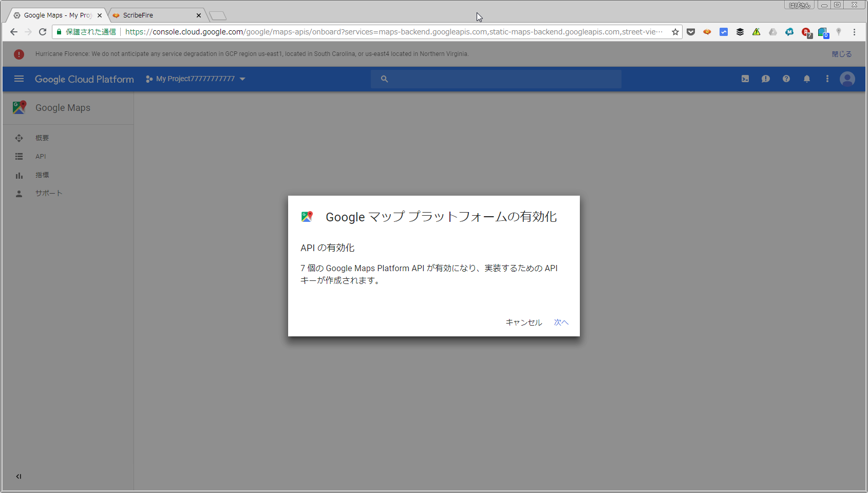This screenshot has height=493, width=868.
Task: Open the help question mark icon
Action: (x=786, y=79)
